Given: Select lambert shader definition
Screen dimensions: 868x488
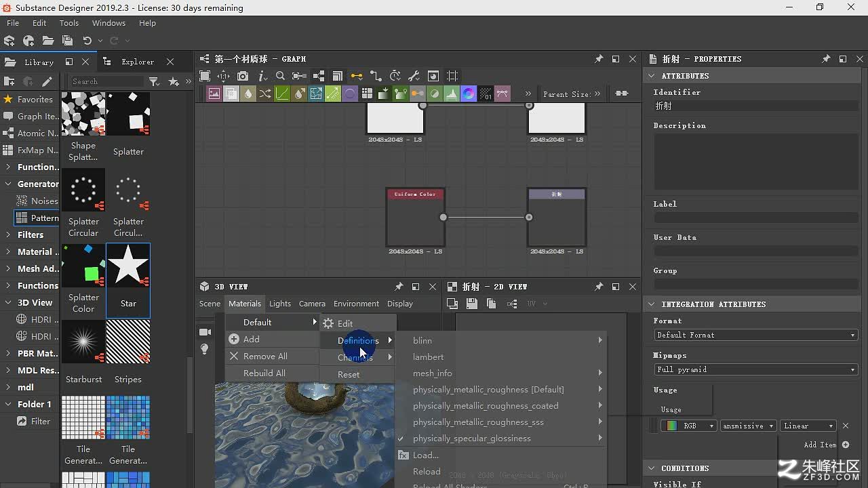Looking at the screenshot, I should [500, 357].
